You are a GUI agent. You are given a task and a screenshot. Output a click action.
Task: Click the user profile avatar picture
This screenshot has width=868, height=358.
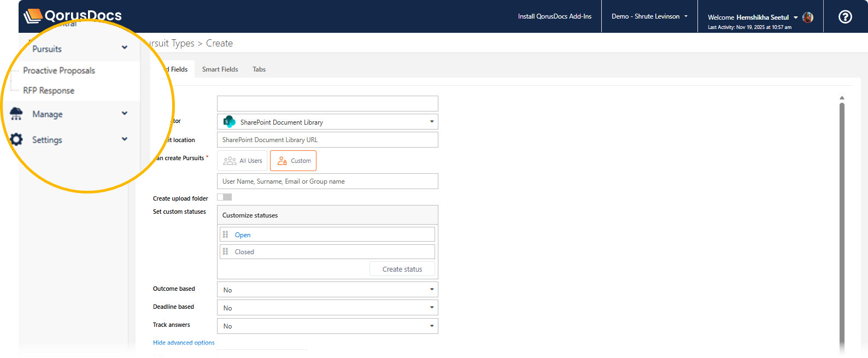click(808, 17)
